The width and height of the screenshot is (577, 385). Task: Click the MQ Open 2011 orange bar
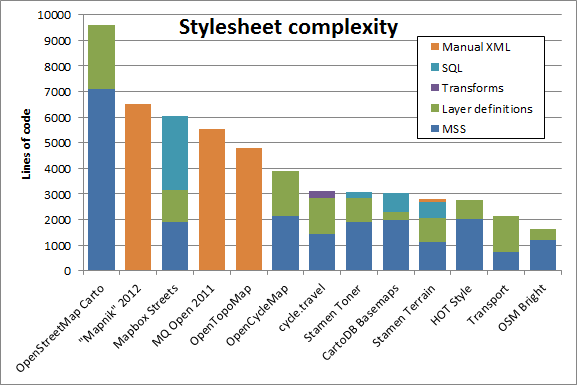(212, 200)
